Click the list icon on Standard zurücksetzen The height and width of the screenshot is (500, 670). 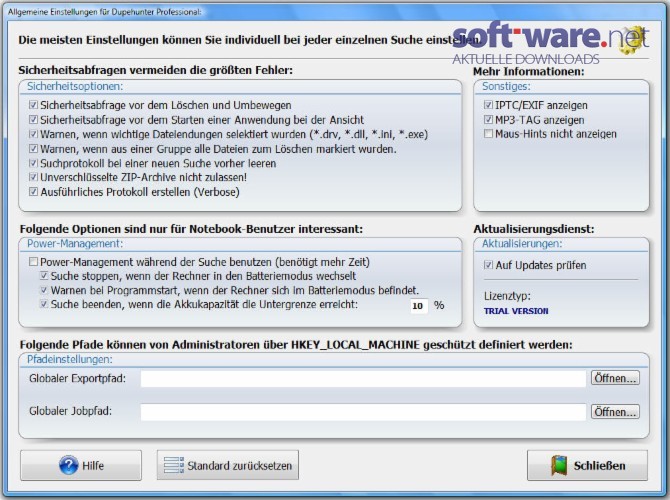click(x=173, y=465)
